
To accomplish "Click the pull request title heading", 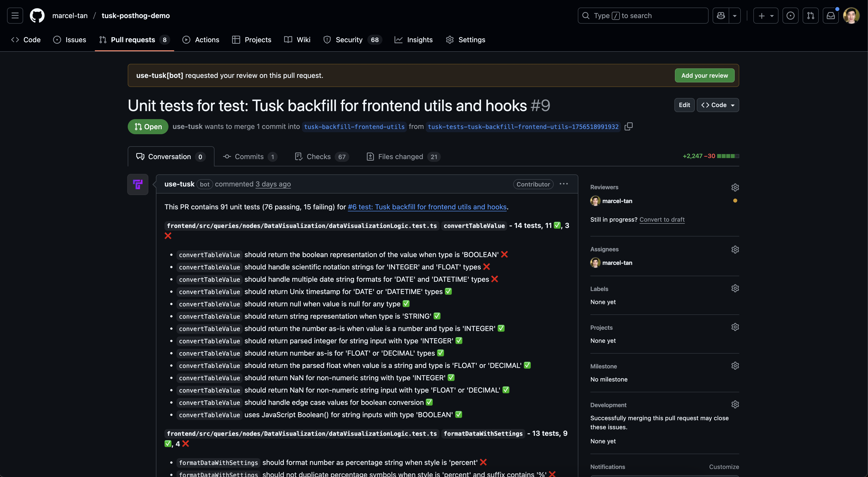I will pos(339,106).
